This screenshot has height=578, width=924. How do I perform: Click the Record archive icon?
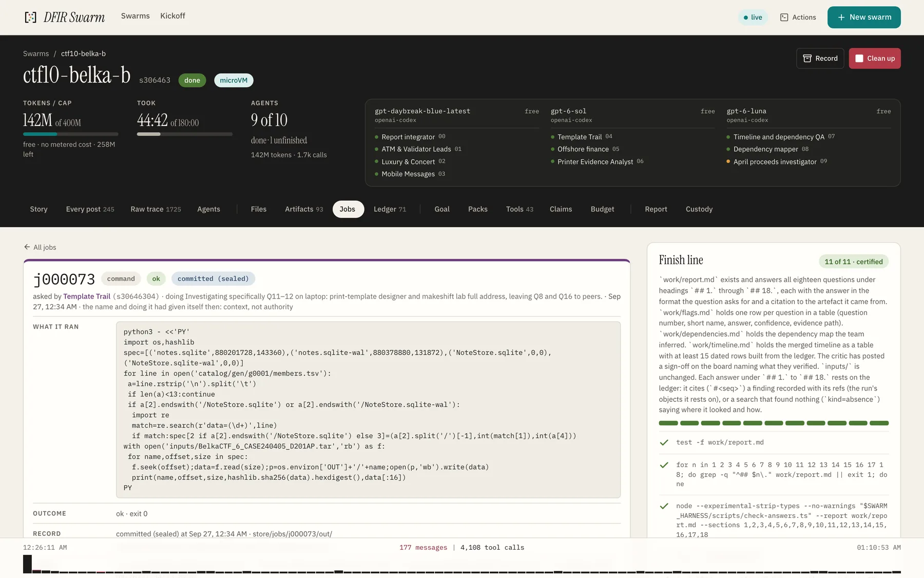tap(807, 59)
